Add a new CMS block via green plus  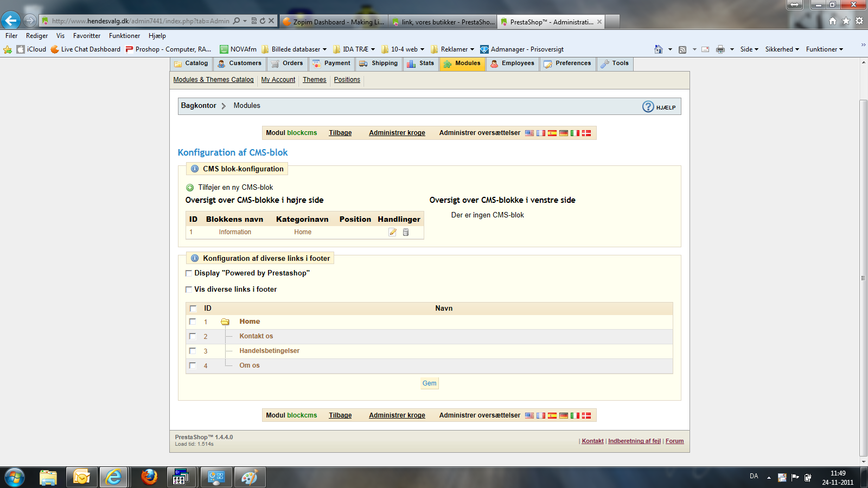tap(190, 188)
